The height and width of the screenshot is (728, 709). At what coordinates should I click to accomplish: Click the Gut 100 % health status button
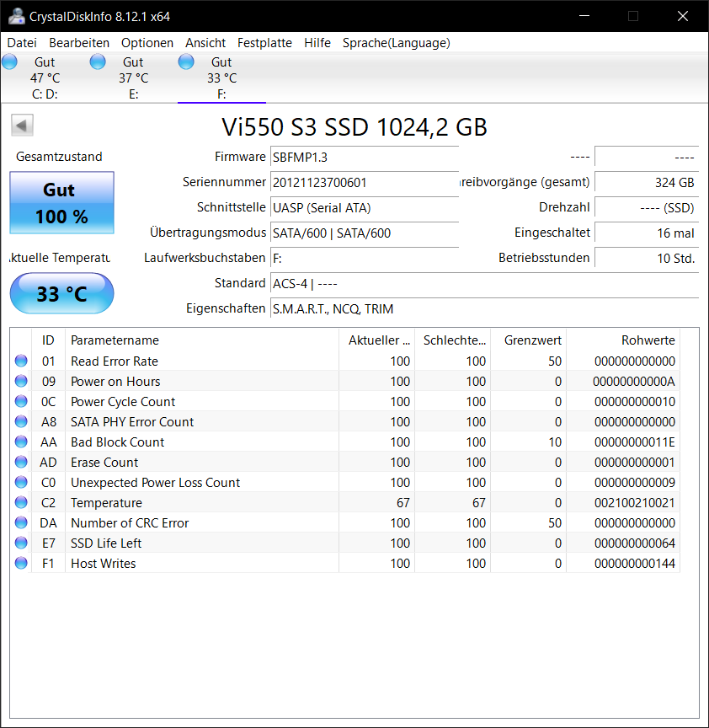coord(61,203)
